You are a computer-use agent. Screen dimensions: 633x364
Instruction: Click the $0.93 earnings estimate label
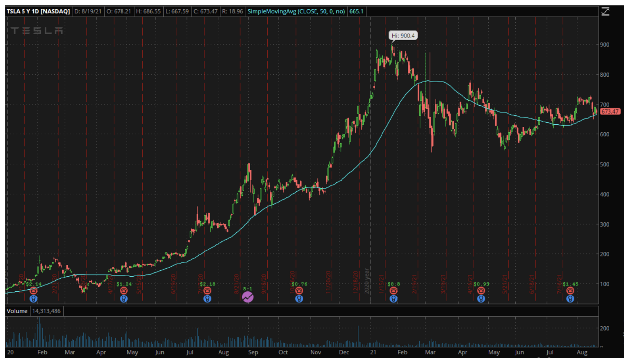pyautogui.click(x=481, y=284)
